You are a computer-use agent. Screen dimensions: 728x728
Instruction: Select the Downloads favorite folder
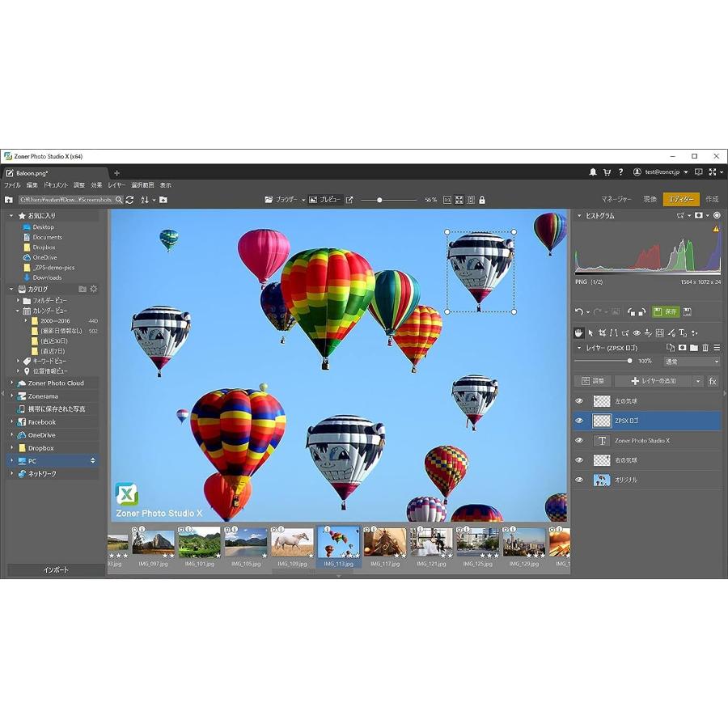point(47,277)
